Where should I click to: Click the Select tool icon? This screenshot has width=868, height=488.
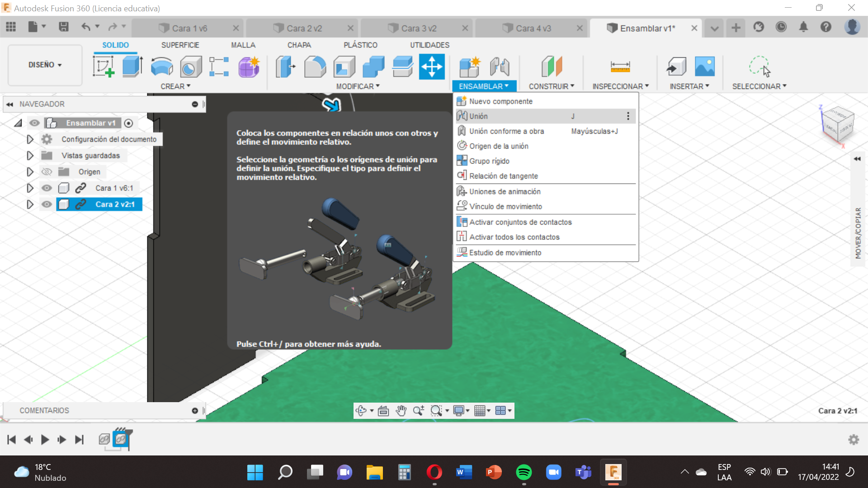pos(759,67)
